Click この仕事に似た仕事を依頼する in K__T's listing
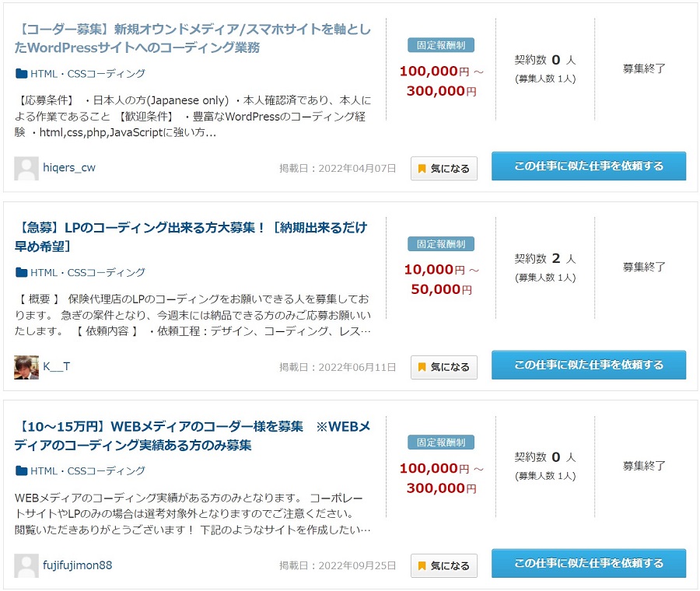Image resolution: width=700 pixels, height=591 pixels. [589, 365]
